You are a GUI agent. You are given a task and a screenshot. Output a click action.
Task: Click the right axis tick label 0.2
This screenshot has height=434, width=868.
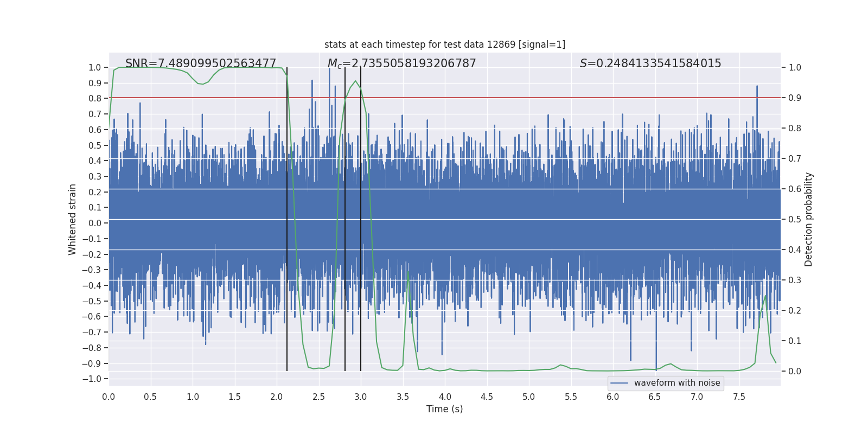coord(795,310)
